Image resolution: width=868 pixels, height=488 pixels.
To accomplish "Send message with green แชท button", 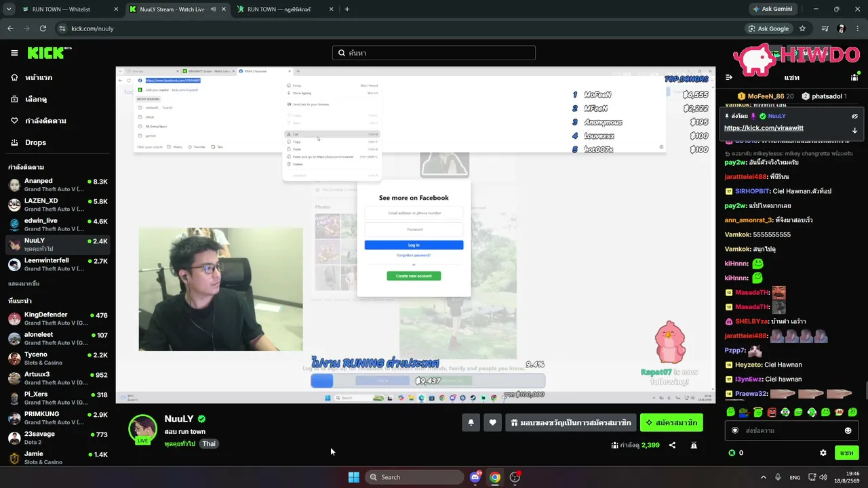I will (846, 453).
